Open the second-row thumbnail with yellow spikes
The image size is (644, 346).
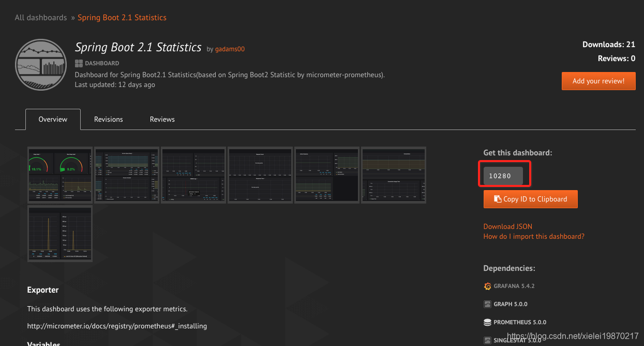click(x=59, y=234)
